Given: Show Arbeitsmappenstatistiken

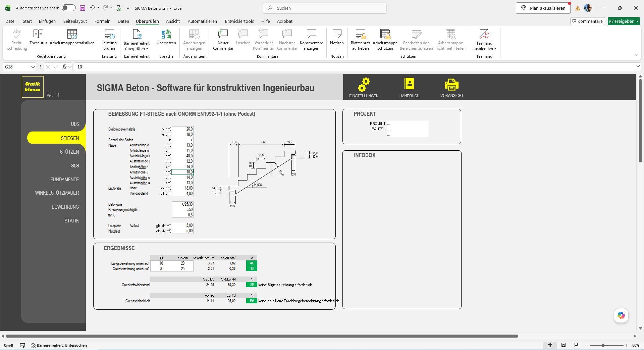Looking at the screenshot, I should tap(72, 37).
